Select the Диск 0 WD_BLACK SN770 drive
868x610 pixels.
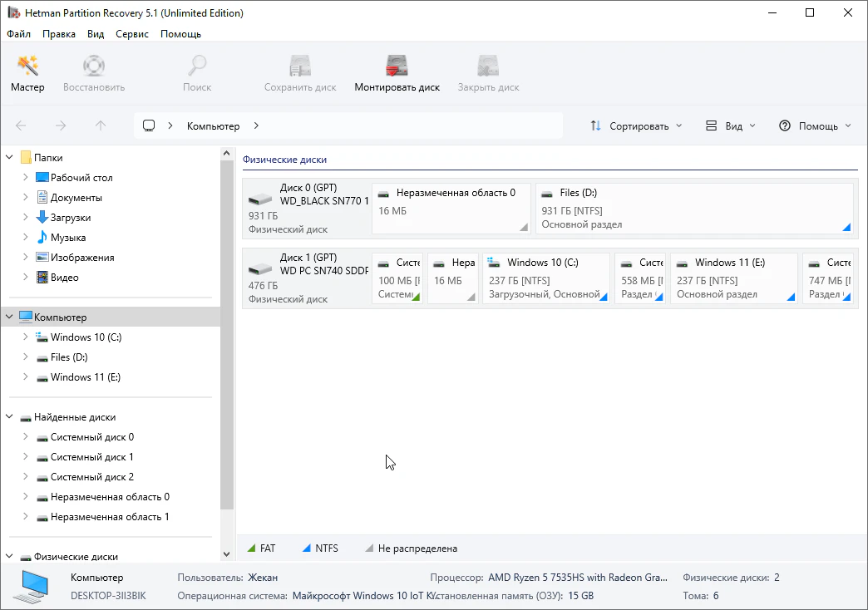pyautogui.click(x=306, y=209)
